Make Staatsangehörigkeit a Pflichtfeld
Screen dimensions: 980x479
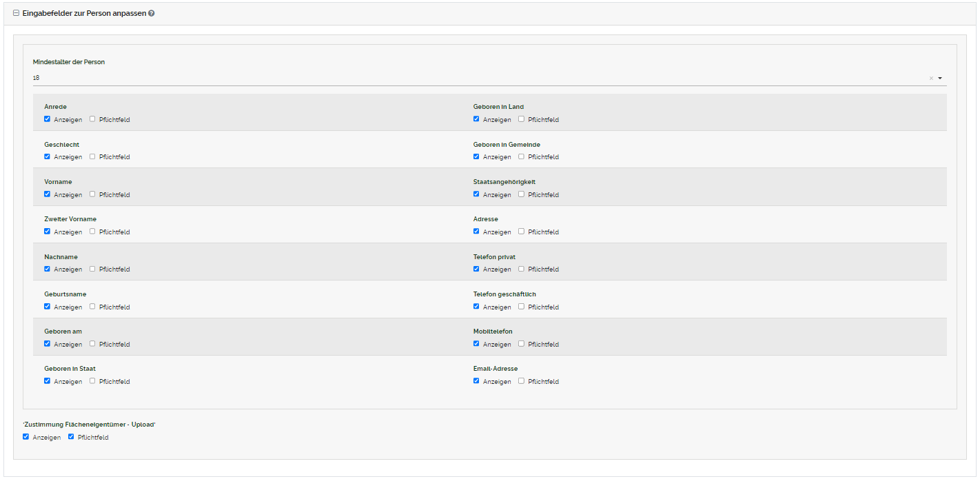[521, 194]
